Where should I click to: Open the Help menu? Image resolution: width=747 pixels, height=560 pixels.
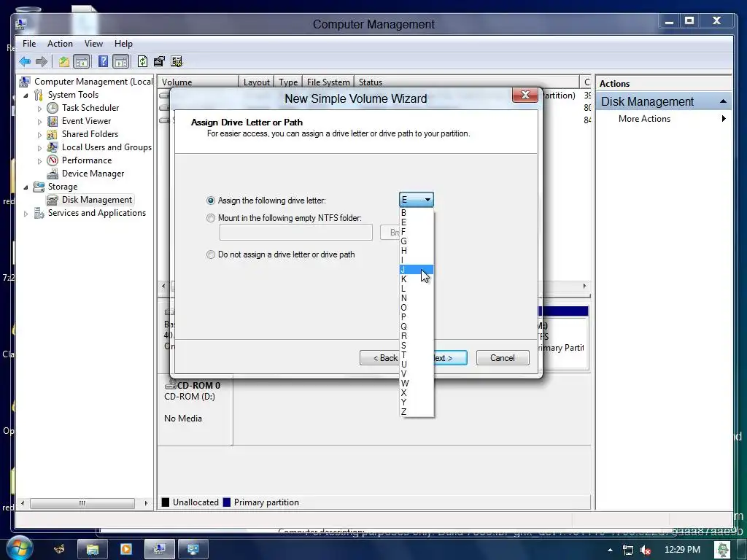[123, 43]
